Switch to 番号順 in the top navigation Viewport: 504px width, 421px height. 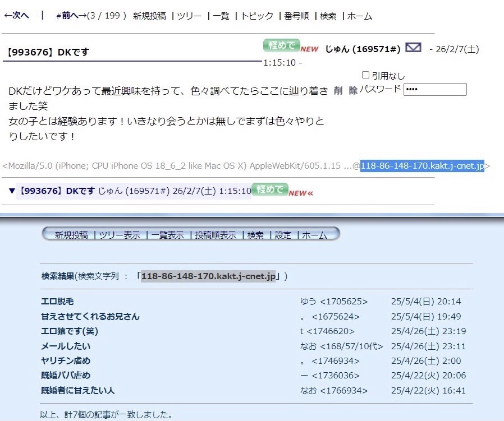tap(296, 16)
